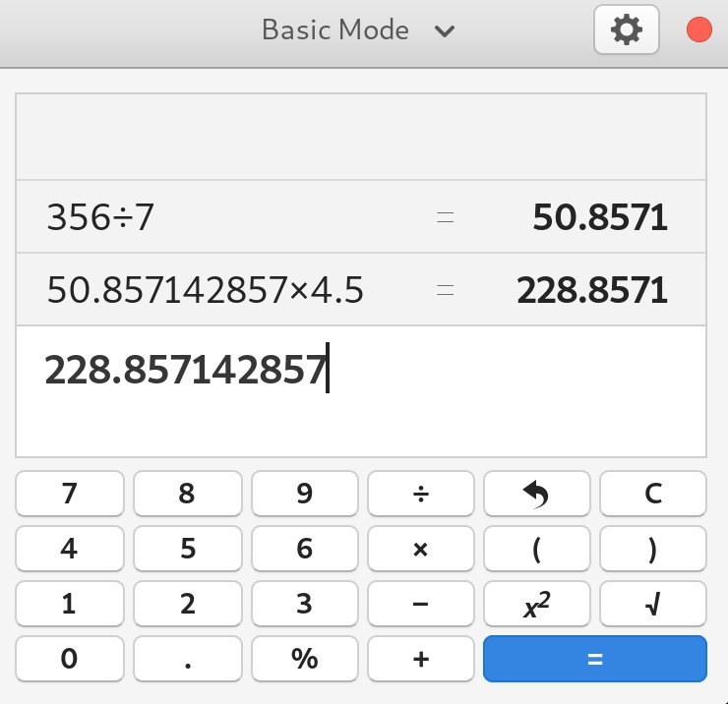Tap digit 0 on keypad

70,659
